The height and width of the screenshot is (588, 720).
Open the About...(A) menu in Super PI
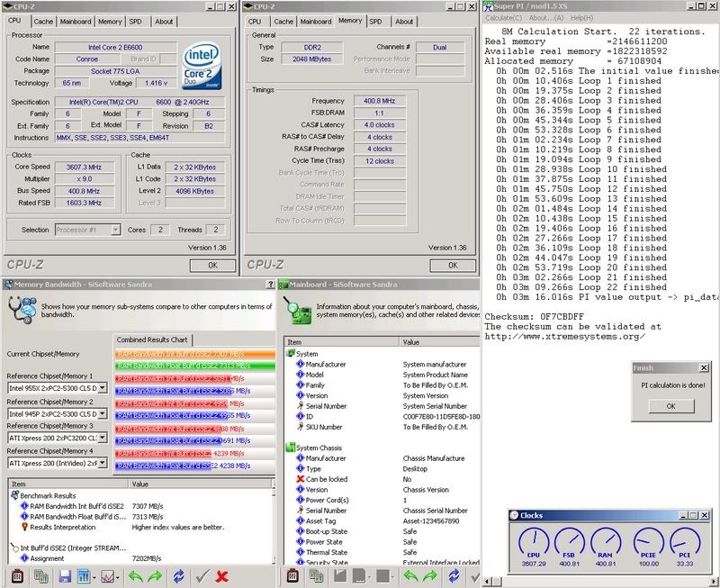pyautogui.click(x=546, y=18)
